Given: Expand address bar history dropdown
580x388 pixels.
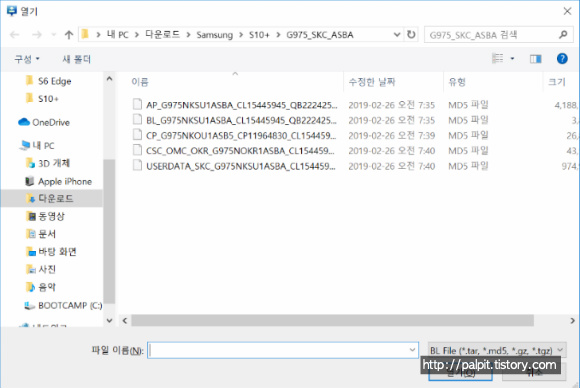Looking at the screenshot, I should tap(397, 35).
